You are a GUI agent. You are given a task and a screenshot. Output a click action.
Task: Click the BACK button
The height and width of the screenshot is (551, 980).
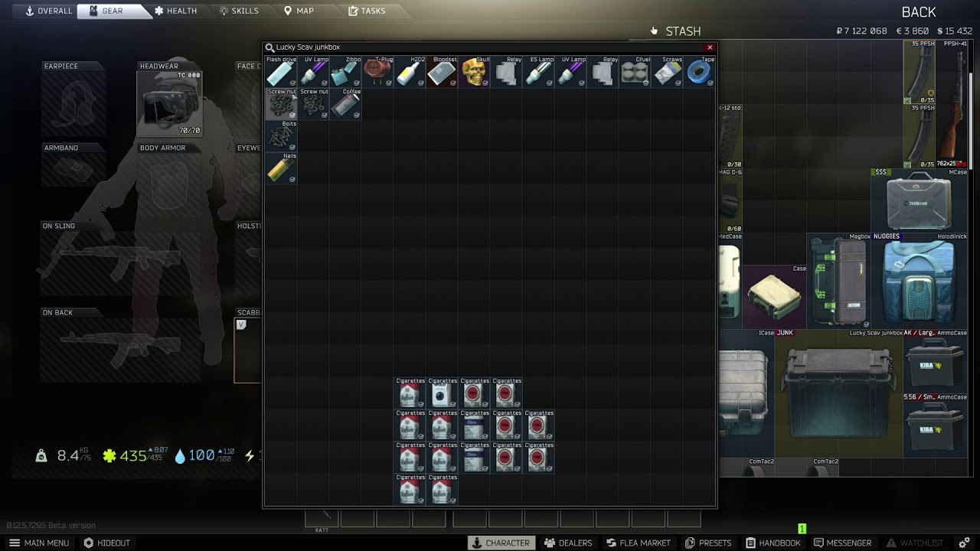click(x=919, y=12)
